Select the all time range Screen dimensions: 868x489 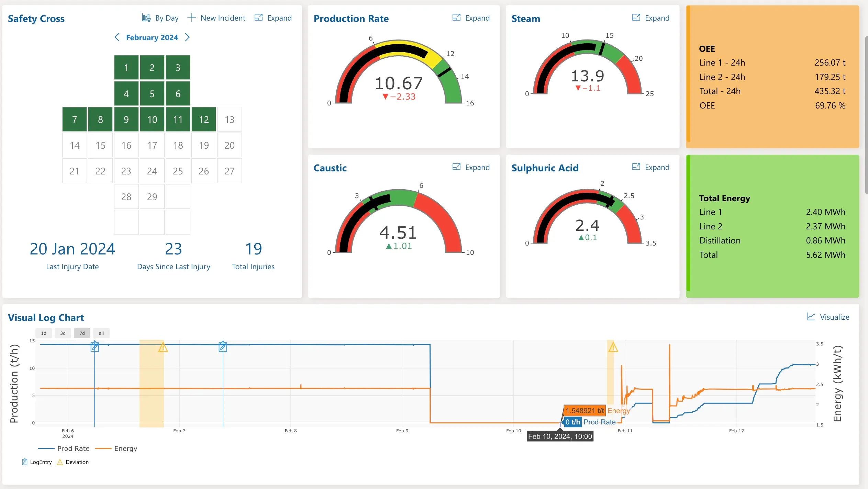(101, 333)
